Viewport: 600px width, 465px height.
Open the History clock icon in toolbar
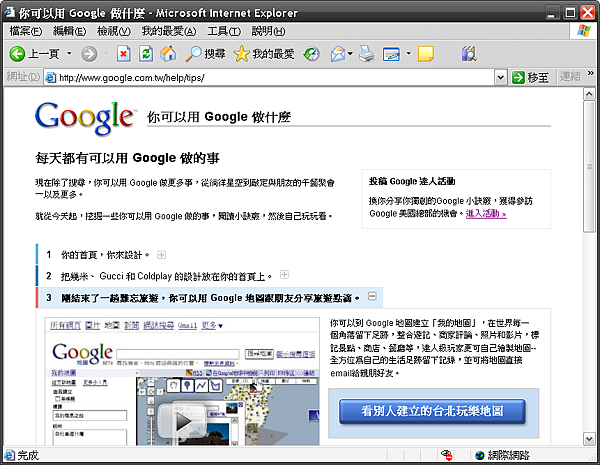311,54
